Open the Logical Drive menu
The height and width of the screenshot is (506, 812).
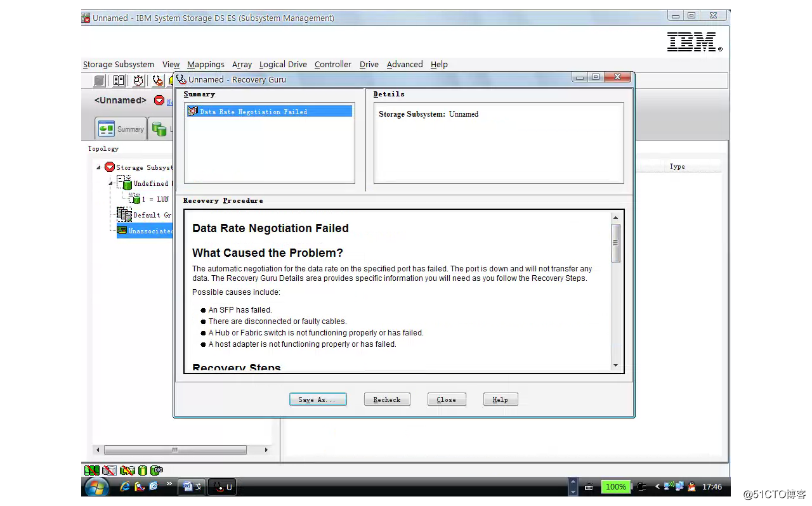[x=283, y=64]
